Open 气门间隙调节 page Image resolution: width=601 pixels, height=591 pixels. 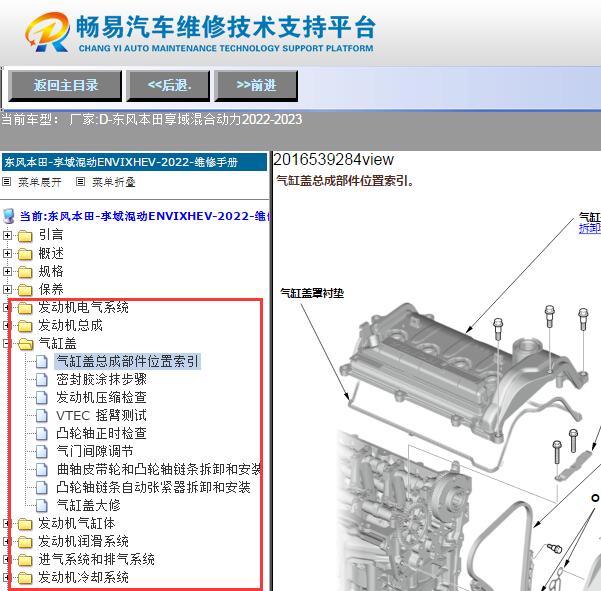[x=95, y=451]
